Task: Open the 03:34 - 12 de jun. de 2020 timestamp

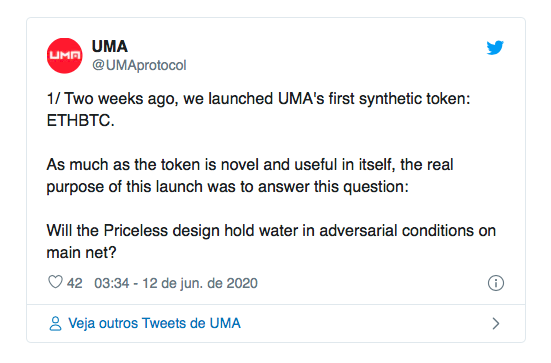Action: (x=176, y=283)
